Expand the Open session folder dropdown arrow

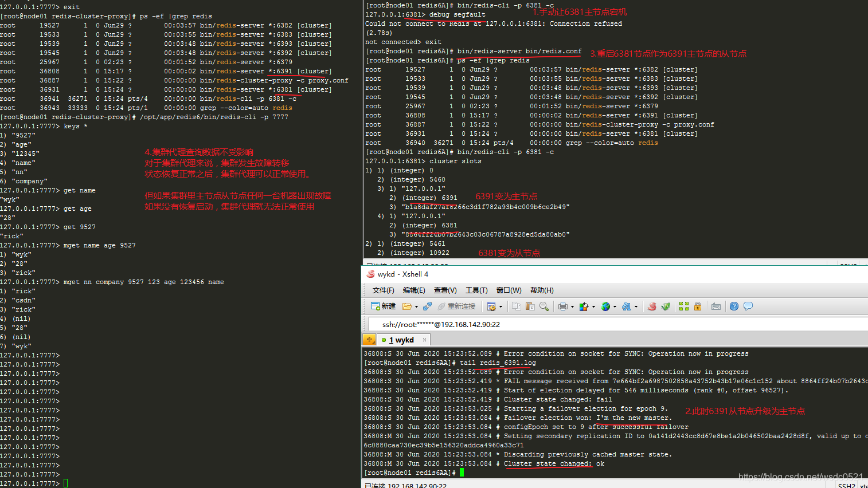point(416,307)
